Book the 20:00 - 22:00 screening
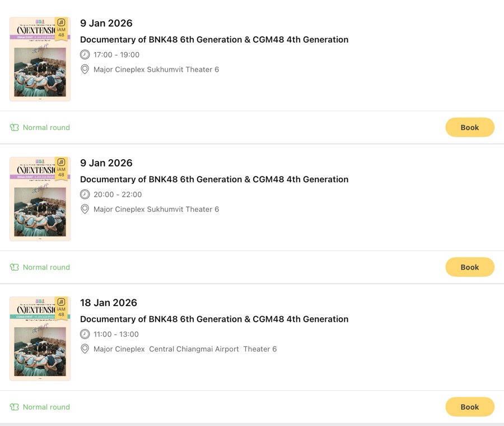 click(469, 267)
